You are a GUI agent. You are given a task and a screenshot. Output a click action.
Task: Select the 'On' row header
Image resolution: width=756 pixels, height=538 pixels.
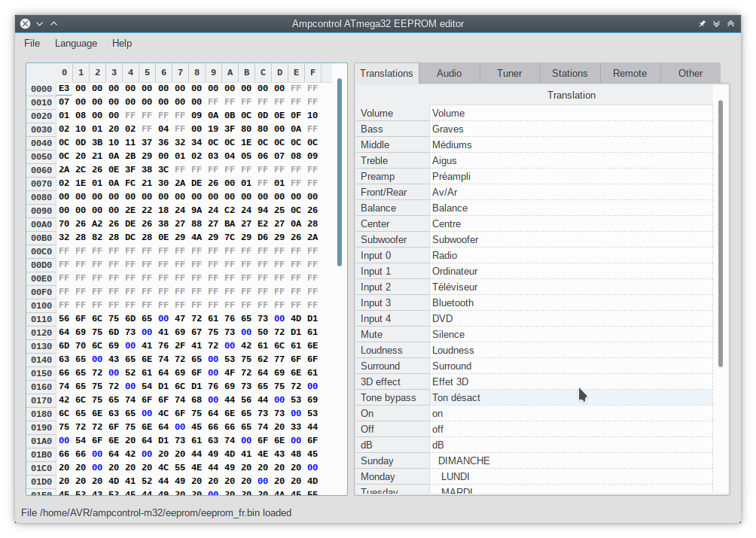click(x=392, y=414)
